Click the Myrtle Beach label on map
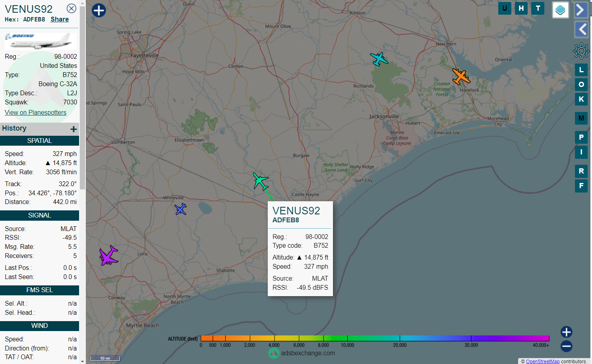 tap(142, 325)
